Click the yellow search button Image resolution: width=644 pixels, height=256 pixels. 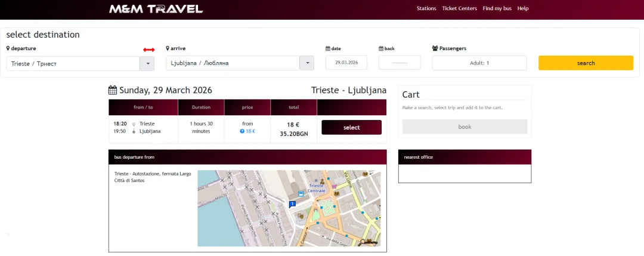[x=586, y=63]
